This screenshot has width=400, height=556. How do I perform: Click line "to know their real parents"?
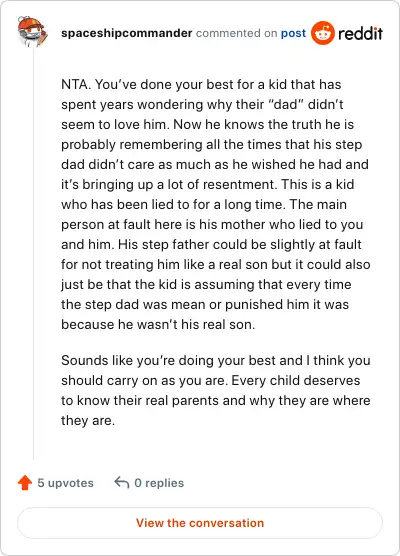click(216, 401)
